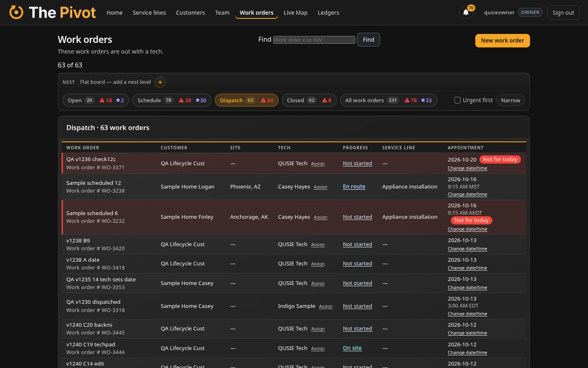The image size is (588, 368).
Task: Click the purple dot count on Schedule filter
Action: pyautogui.click(x=201, y=100)
